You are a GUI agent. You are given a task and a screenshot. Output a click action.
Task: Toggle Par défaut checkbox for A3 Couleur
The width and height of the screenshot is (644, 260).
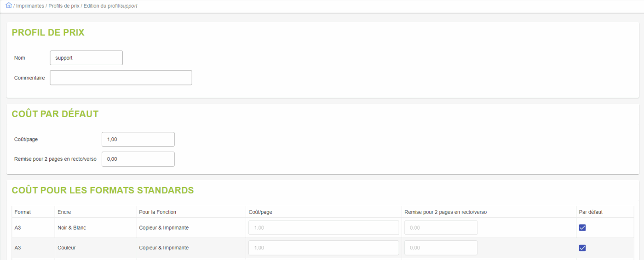582,248
